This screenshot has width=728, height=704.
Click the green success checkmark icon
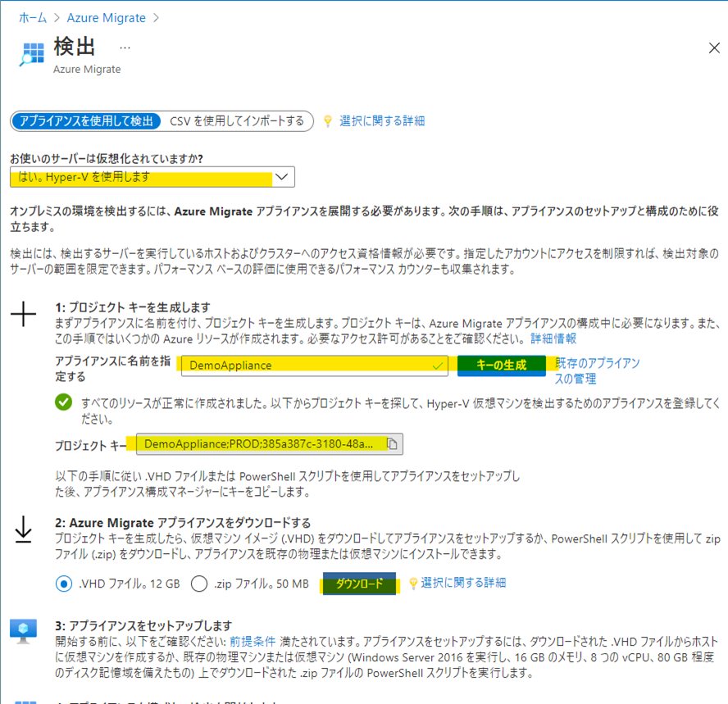tap(63, 402)
